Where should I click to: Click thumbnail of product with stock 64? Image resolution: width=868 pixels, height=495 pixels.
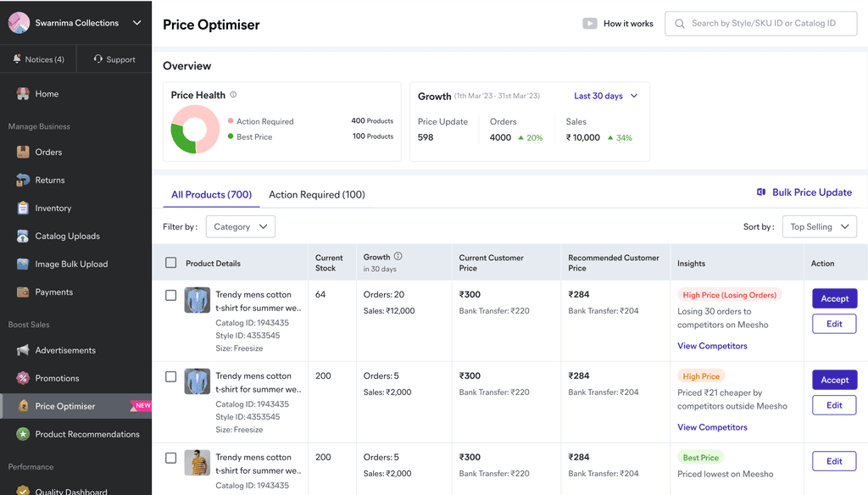[197, 300]
